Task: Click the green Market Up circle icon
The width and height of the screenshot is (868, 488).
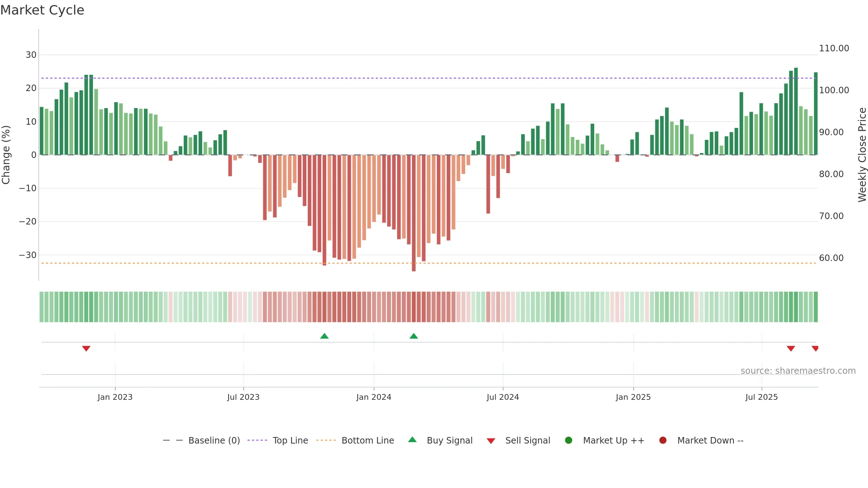Action: coord(569,440)
